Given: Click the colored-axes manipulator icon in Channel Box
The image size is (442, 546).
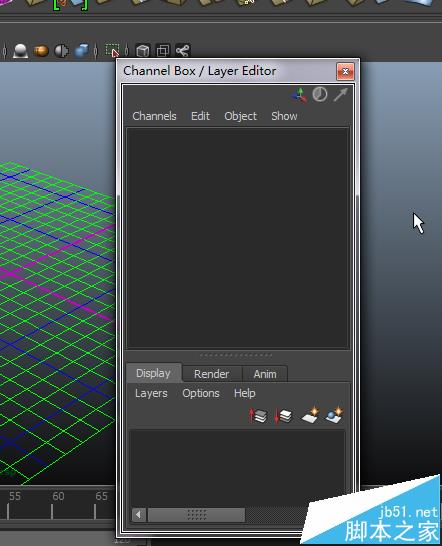Looking at the screenshot, I should tap(299, 95).
